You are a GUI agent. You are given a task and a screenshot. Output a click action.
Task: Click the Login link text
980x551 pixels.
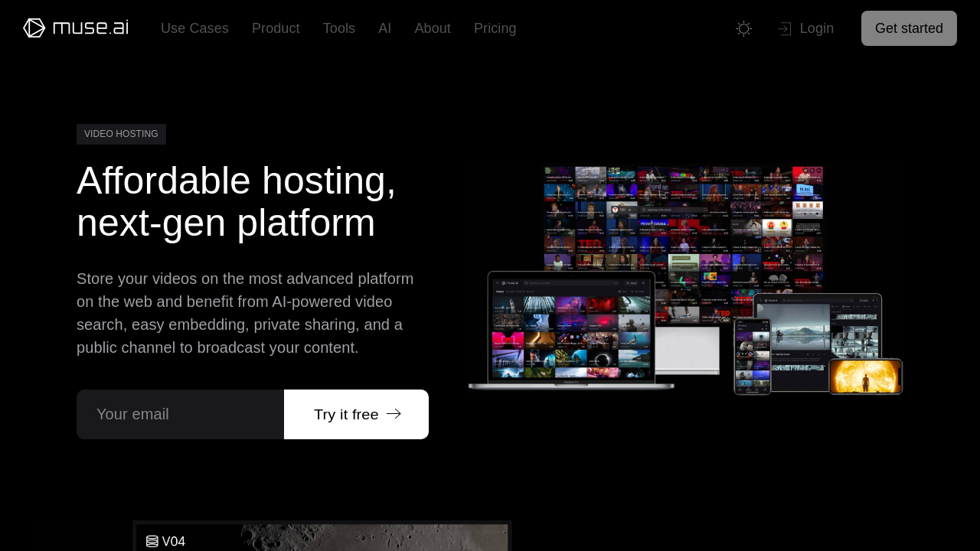[x=816, y=28]
